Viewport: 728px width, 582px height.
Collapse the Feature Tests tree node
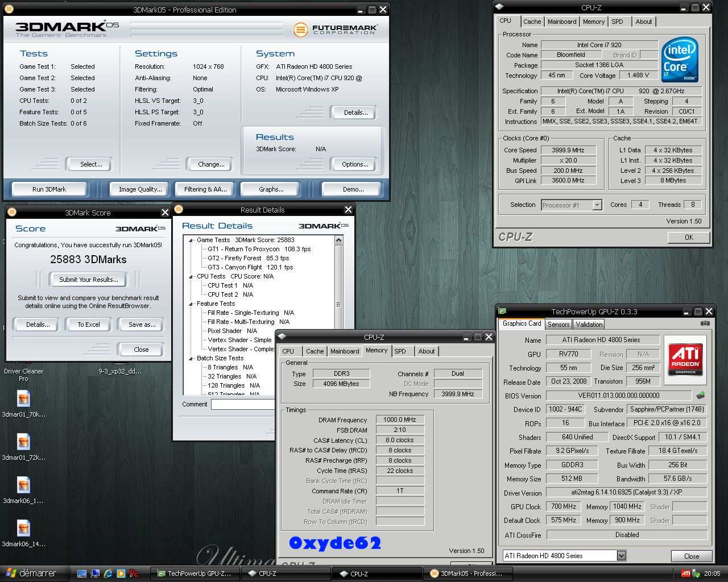(x=192, y=304)
